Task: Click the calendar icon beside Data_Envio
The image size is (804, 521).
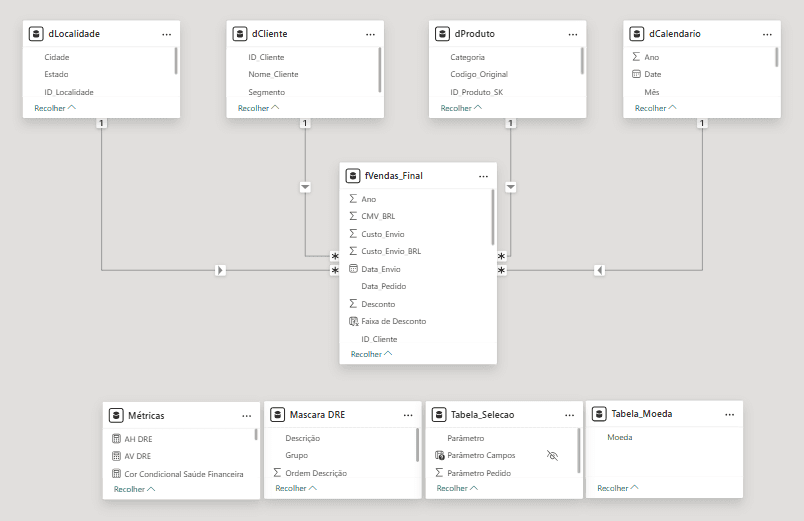Action: coord(353,269)
